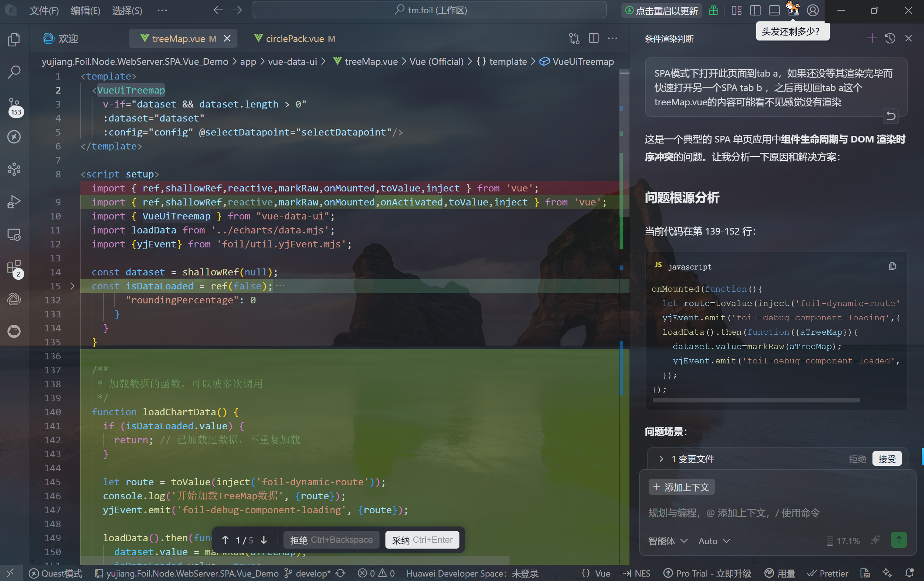Open the Auto model dropdown
Screen dimensions: 924x581
714,541
